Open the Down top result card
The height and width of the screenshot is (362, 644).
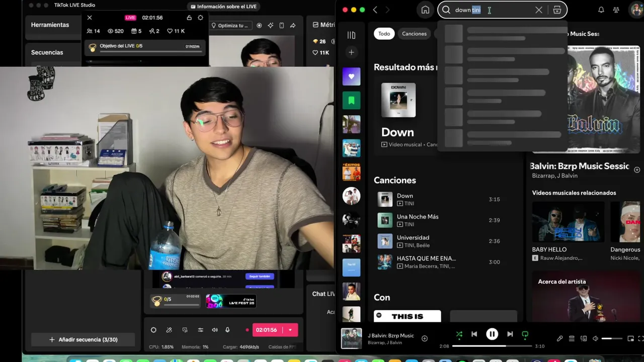(405, 117)
